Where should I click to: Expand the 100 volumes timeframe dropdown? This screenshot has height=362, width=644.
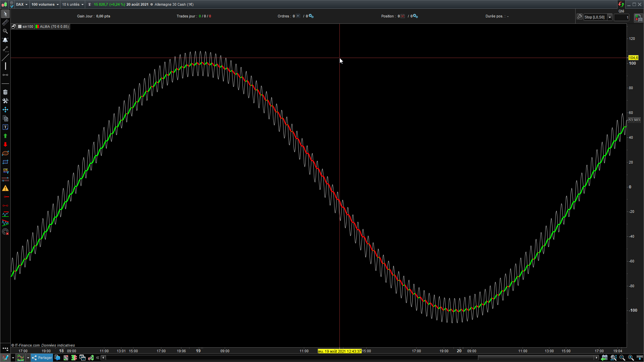pyautogui.click(x=45, y=4)
